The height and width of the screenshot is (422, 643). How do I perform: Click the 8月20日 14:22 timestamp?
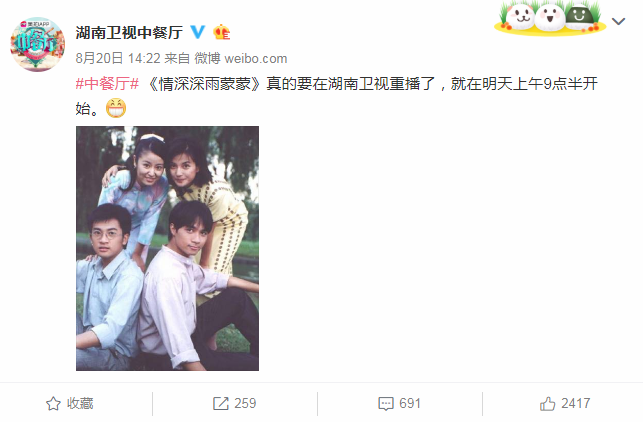tap(118, 58)
